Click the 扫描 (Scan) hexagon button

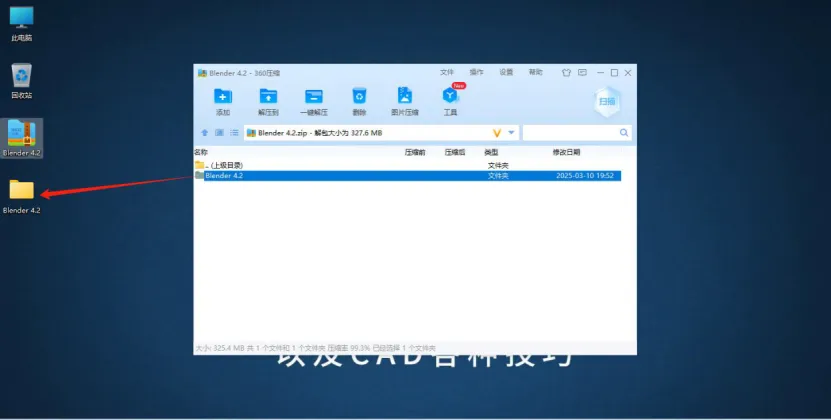point(607,101)
